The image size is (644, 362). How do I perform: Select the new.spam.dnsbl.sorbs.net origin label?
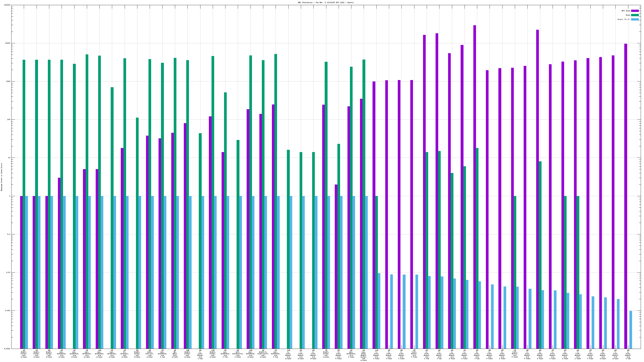tap(363, 355)
